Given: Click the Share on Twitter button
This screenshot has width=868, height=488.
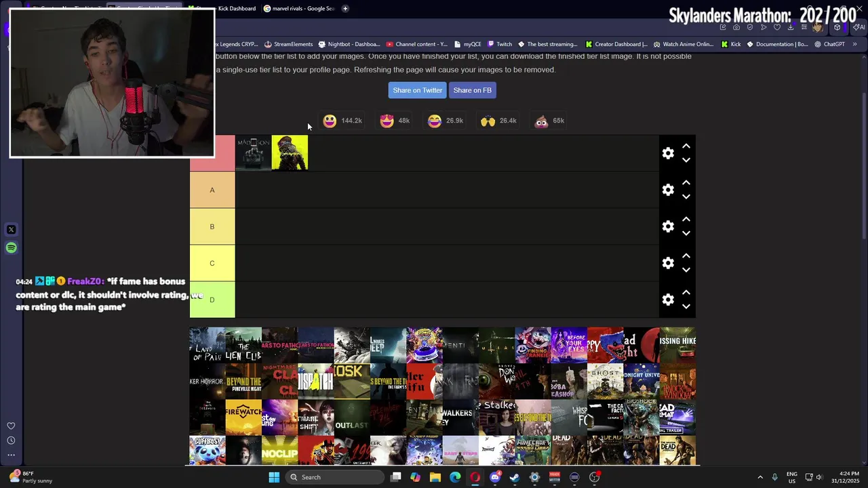Looking at the screenshot, I should point(417,90).
